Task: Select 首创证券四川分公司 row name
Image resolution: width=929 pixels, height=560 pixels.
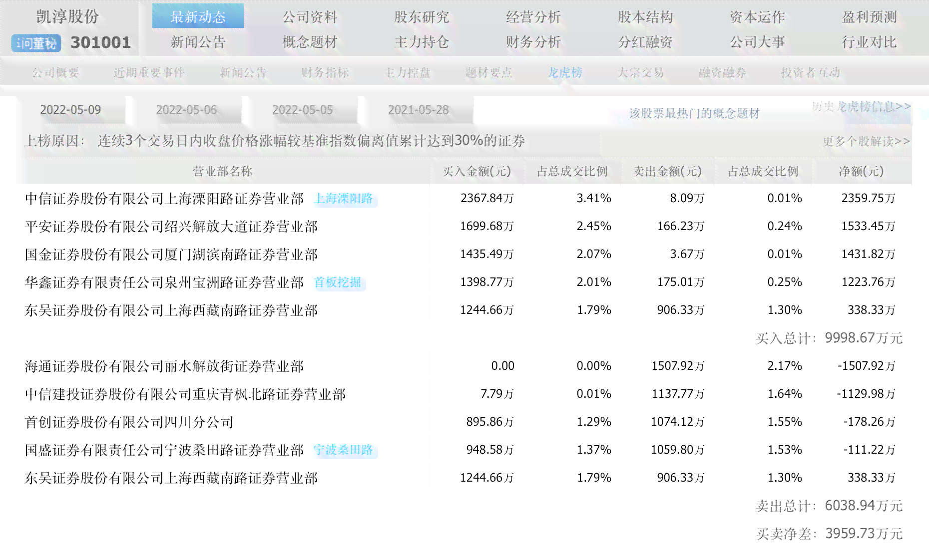Action: coord(129,422)
